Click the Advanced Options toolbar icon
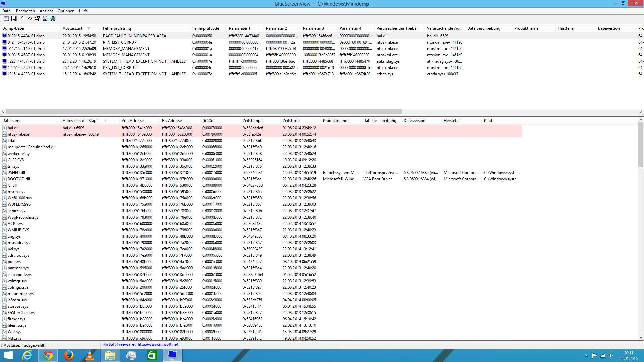This screenshot has height=362, width=644. click(6, 19)
